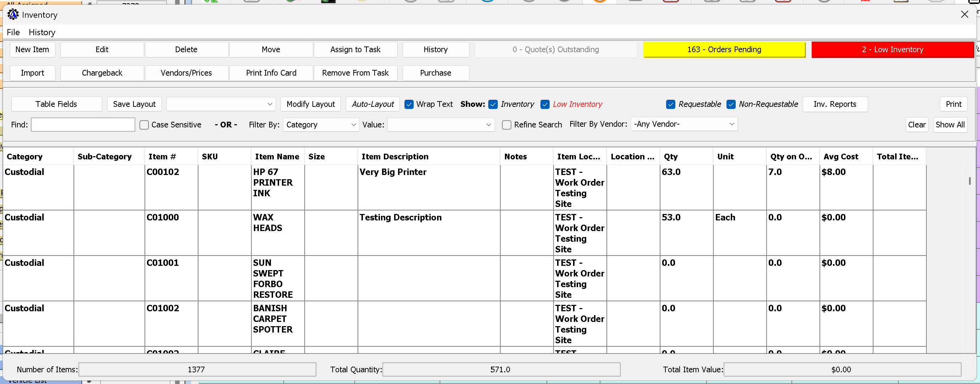Toggle the Wrap Text checkbox
This screenshot has height=384, width=980.
[409, 104]
